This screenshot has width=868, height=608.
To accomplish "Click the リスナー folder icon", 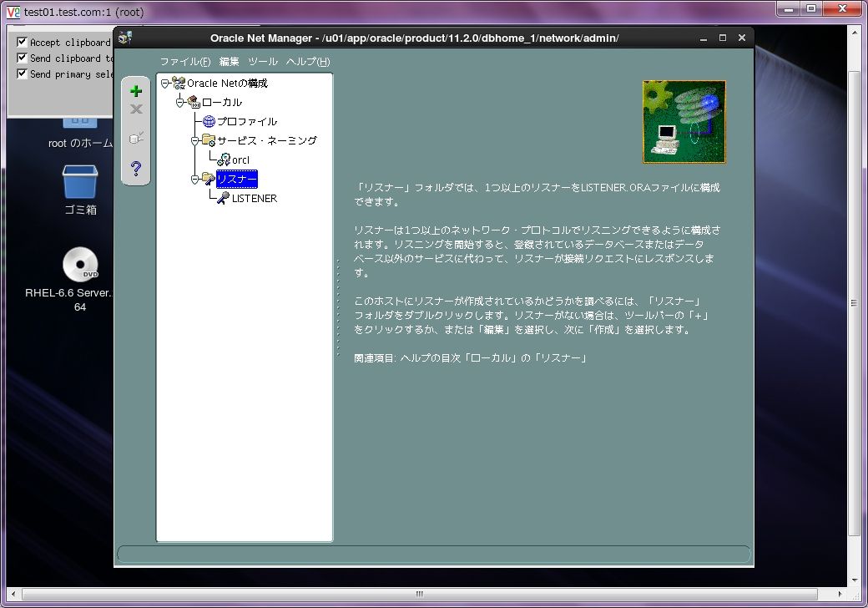I will tap(209, 179).
